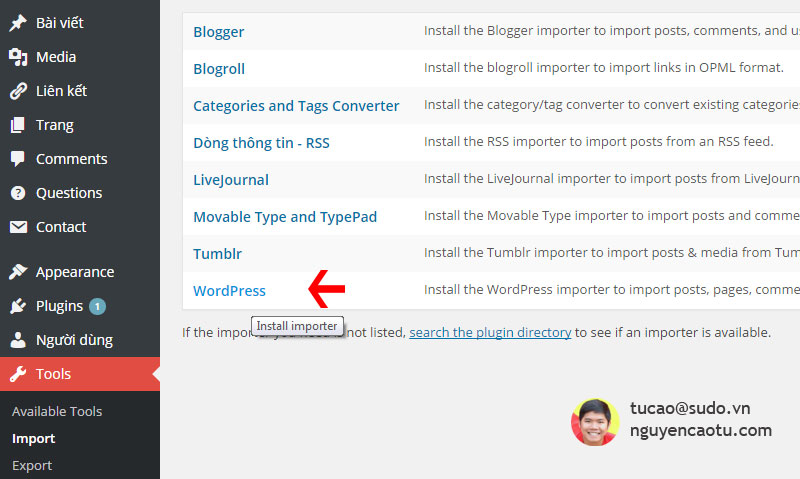
Task: Click the LiveJournal importer link
Action: [231, 180]
